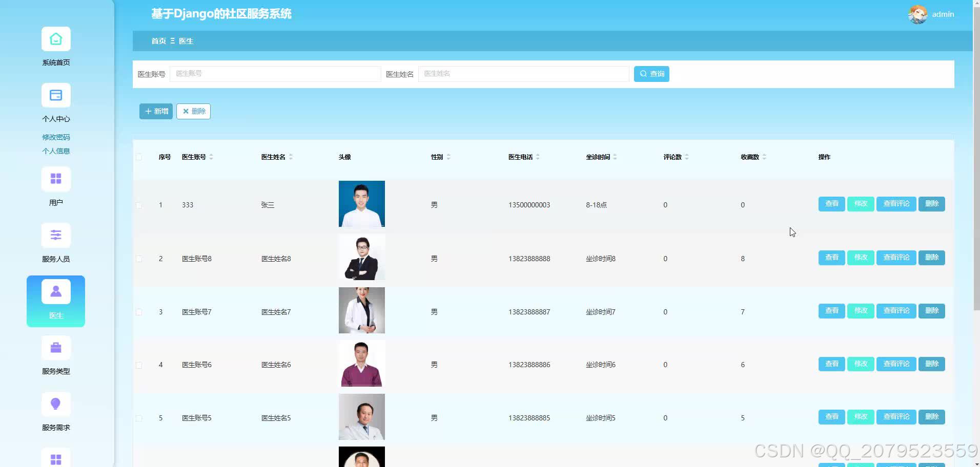Sort by the 评论数 column arrows
The image size is (980, 467).
pos(687,157)
